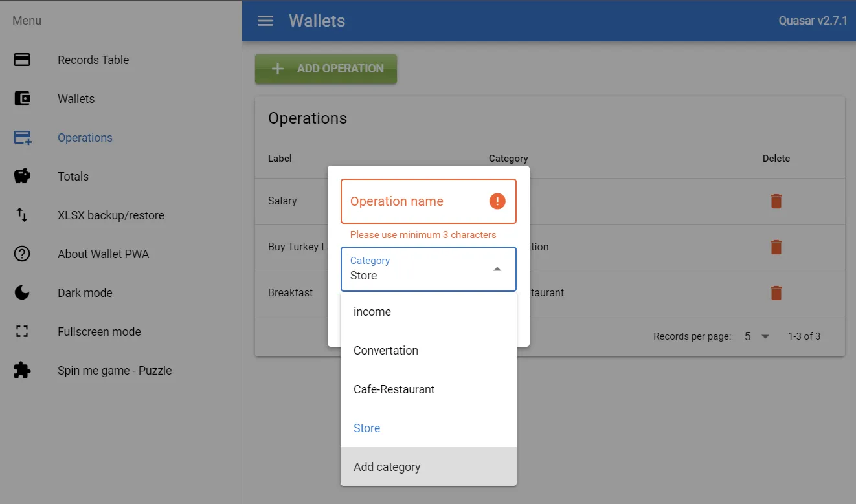This screenshot has height=504, width=856.
Task: Click the XLSX backup/restore arrows icon
Action: click(22, 215)
